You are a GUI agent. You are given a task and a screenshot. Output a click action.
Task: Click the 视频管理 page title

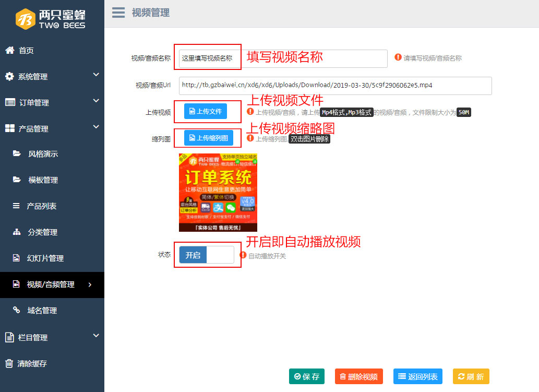point(151,13)
